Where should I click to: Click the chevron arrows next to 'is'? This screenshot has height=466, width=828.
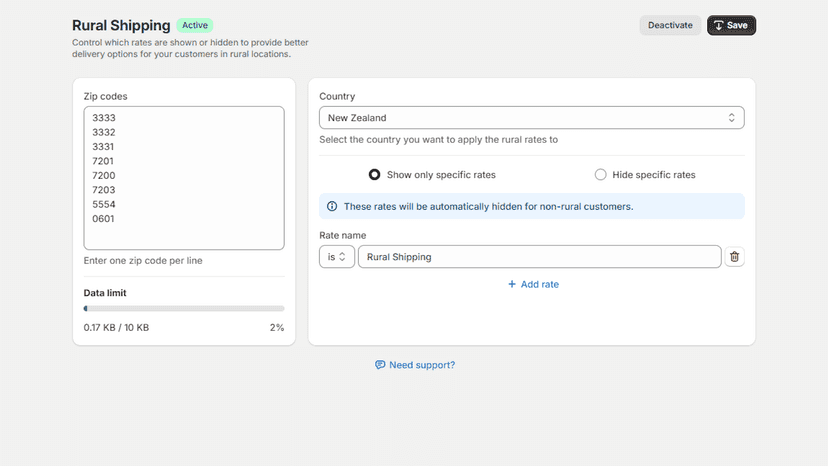pyautogui.click(x=342, y=257)
